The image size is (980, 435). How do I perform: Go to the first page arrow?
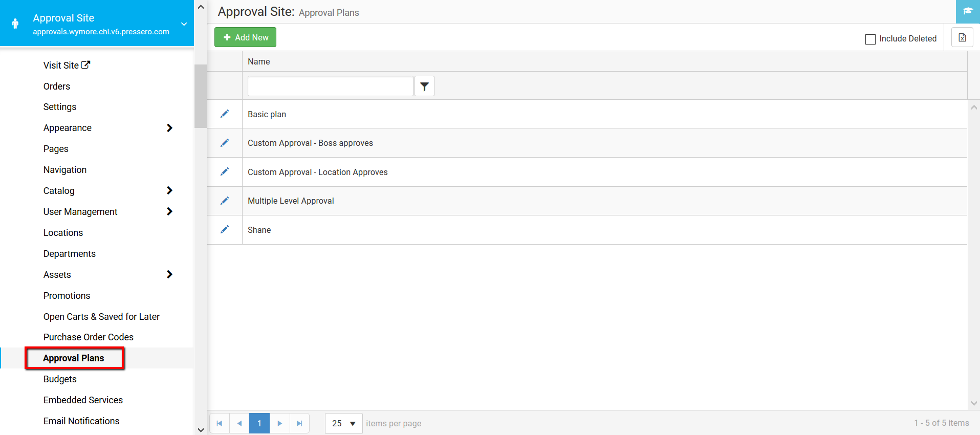coord(220,423)
